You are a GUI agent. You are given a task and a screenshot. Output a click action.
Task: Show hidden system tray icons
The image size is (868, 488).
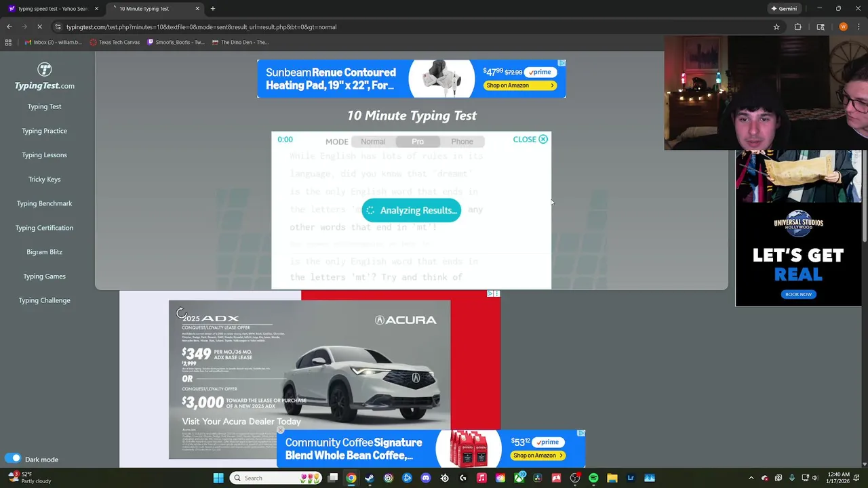pyautogui.click(x=751, y=478)
